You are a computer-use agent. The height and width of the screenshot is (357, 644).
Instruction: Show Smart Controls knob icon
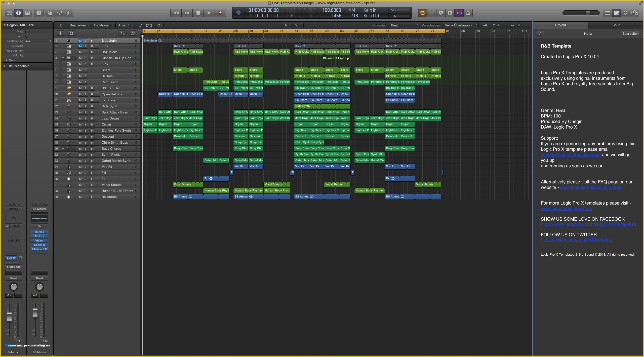(x=50, y=13)
